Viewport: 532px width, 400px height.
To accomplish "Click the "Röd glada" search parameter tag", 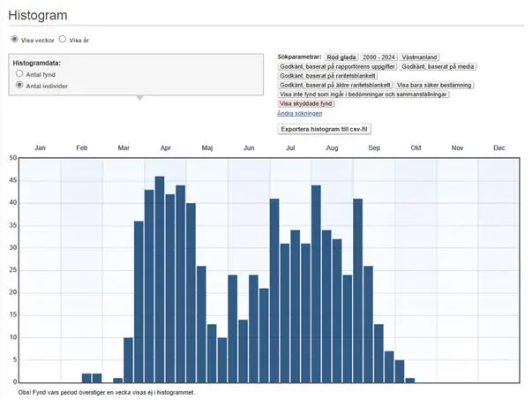I will (x=340, y=57).
